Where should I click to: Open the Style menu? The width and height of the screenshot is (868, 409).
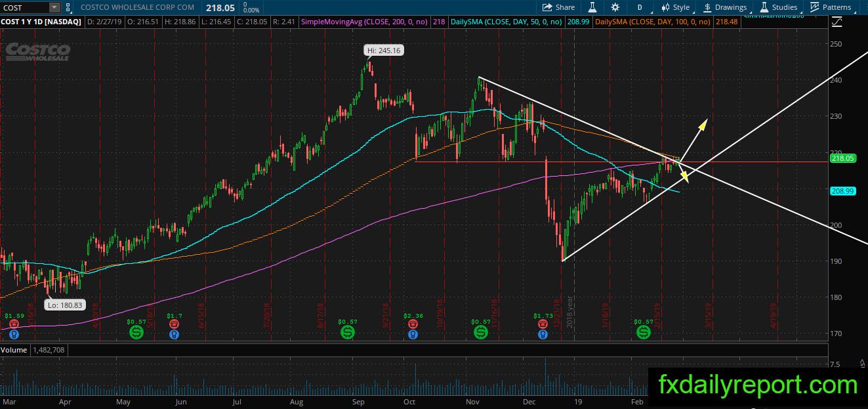pyautogui.click(x=675, y=7)
